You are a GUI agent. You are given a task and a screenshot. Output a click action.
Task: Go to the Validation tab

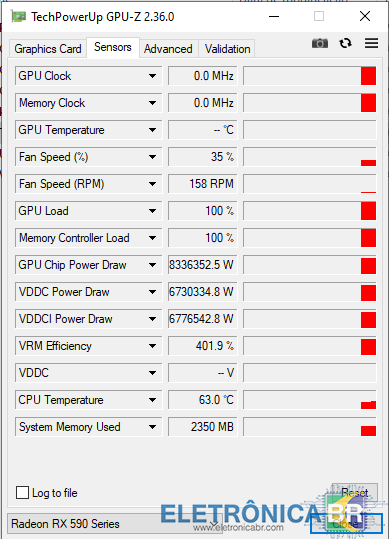(227, 49)
